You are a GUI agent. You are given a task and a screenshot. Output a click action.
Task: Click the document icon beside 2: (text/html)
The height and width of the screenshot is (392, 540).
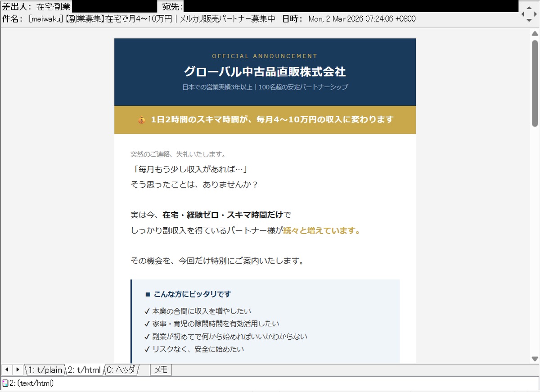(x=5, y=383)
